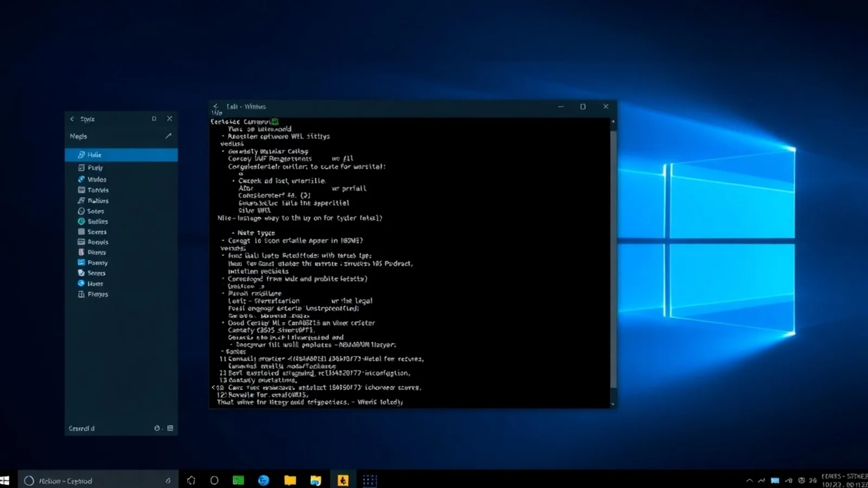Viewport: 868px width, 488px height.
Task: Click the Negls heading in sidebar
Action: pos(78,136)
